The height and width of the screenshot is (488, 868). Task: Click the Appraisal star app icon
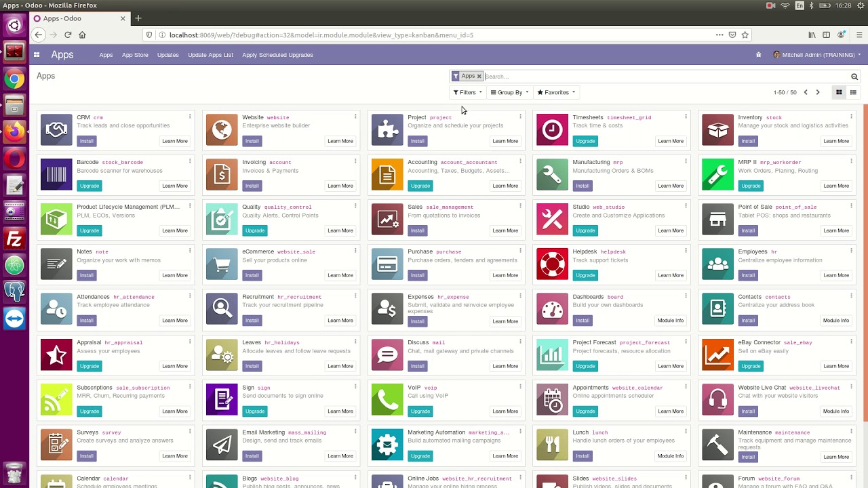pyautogui.click(x=56, y=354)
